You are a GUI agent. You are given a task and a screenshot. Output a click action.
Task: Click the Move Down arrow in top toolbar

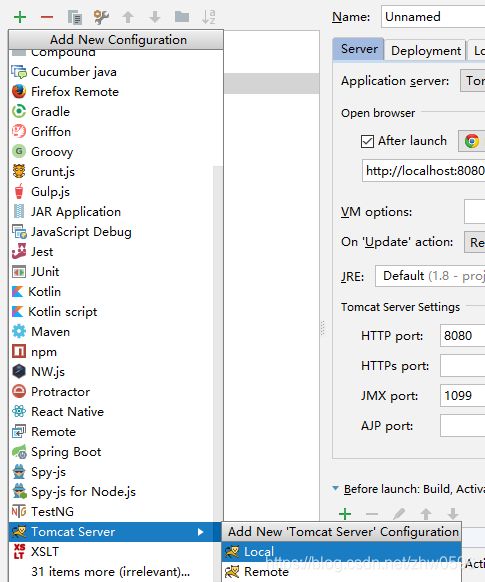[155, 17]
